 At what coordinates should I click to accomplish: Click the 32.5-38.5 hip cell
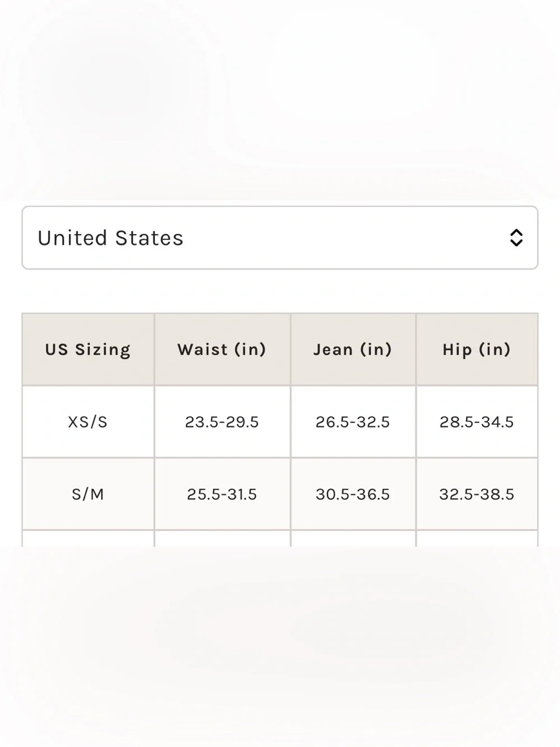click(x=477, y=494)
